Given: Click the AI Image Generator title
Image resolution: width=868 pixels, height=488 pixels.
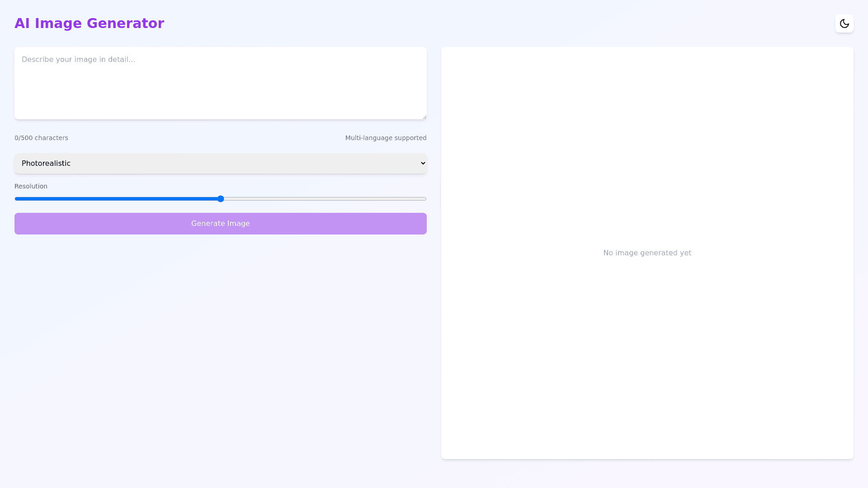Looking at the screenshot, I should click(x=89, y=23).
